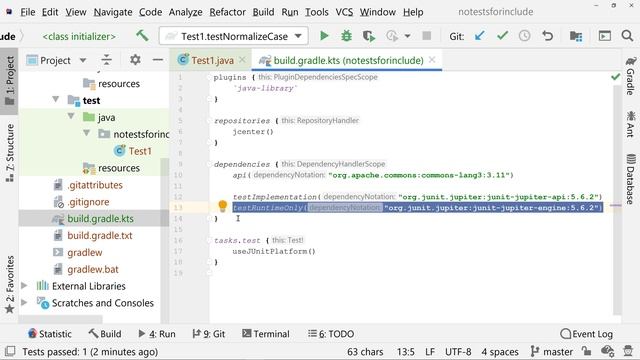Open Project panel settings gear
The width and height of the screenshot is (640, 360).
[135, 60]
